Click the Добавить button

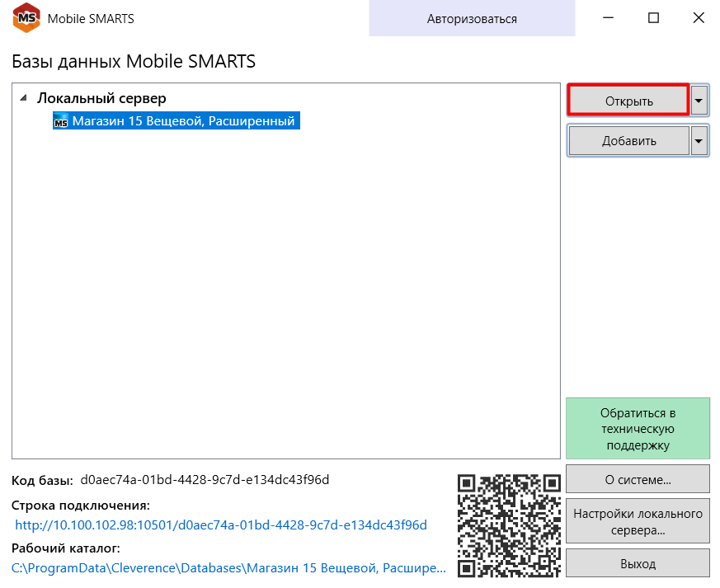[x=628, y=141]
